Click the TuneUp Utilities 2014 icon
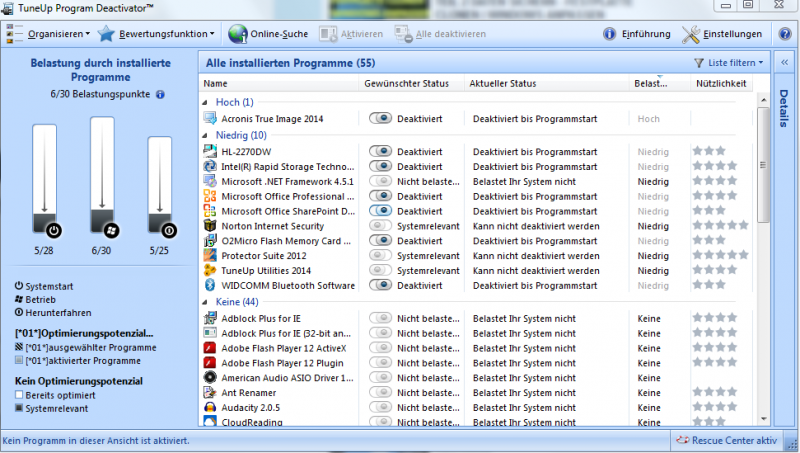Viewport: 800px width, 453px height. 210,270
